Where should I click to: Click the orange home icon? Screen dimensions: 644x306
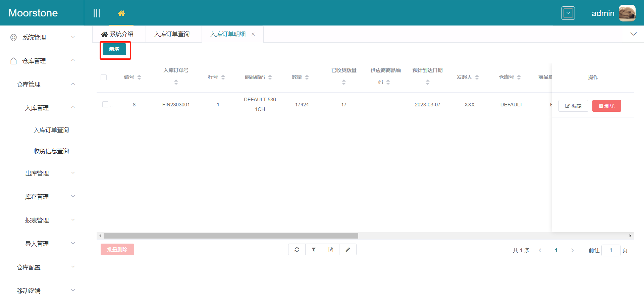121,13
